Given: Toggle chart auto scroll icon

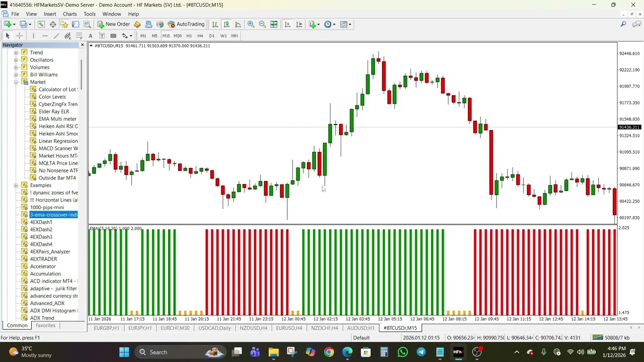Looking at the screenshot, I should coord(287,24).
